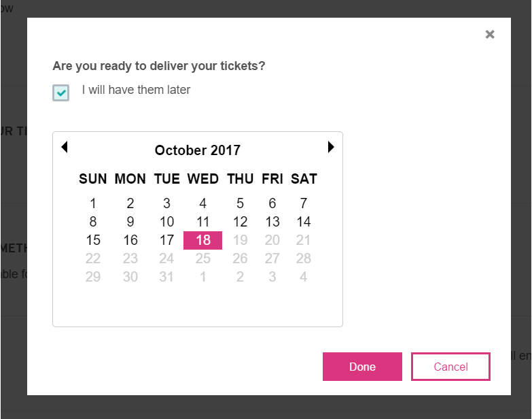This screenshot has width=532, height=419.
Task: Go to next month arrow
Action: 331,147
